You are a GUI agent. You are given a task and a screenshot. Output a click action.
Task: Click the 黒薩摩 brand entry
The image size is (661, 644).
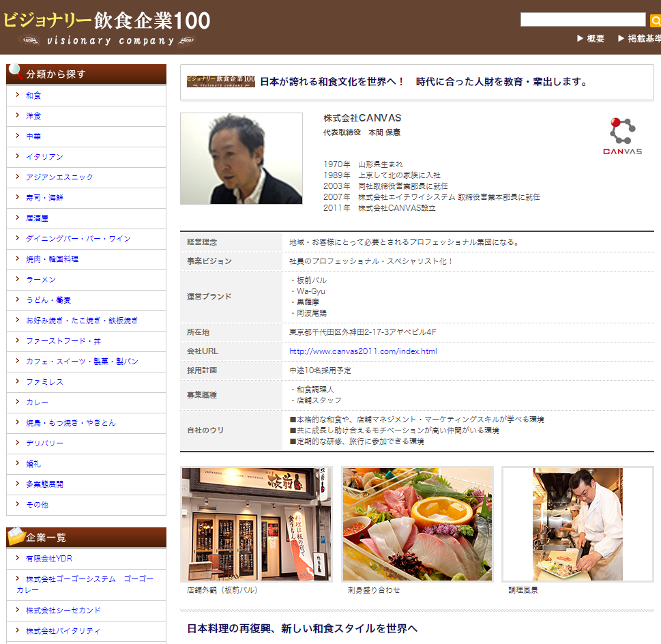[308, 302]
